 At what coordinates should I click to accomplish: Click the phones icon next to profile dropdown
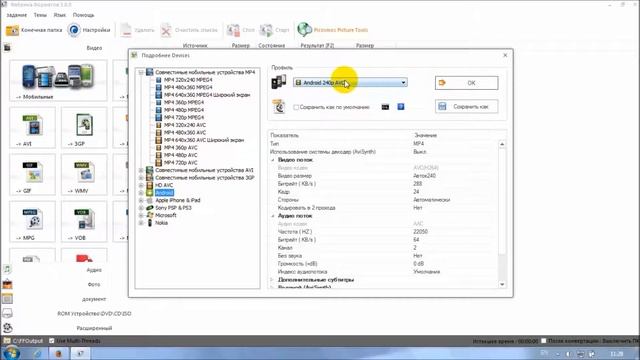[x=279, y=82]
